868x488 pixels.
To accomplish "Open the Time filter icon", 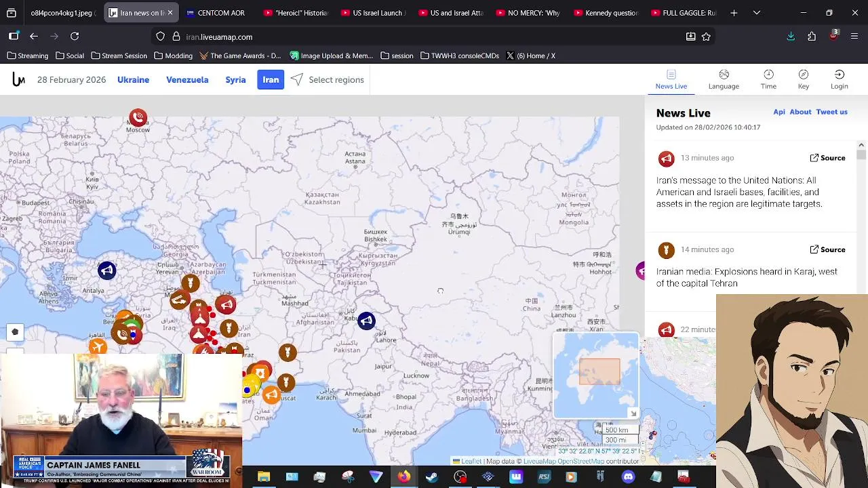I will point(768,79).
